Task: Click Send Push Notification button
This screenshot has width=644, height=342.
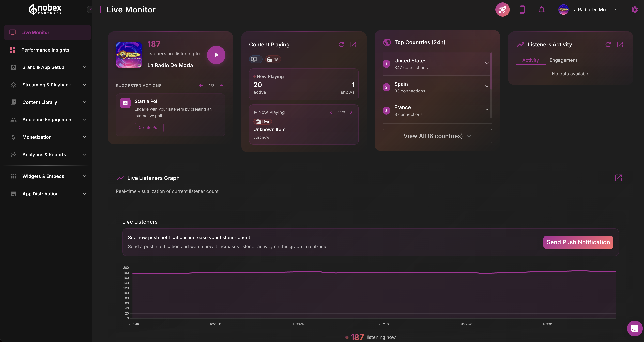Action: point(578,242)
